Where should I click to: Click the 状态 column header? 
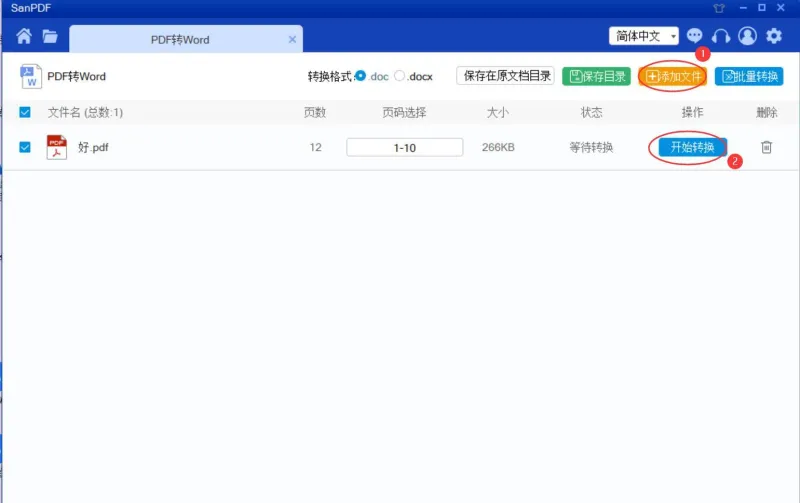tap(591, 112)
